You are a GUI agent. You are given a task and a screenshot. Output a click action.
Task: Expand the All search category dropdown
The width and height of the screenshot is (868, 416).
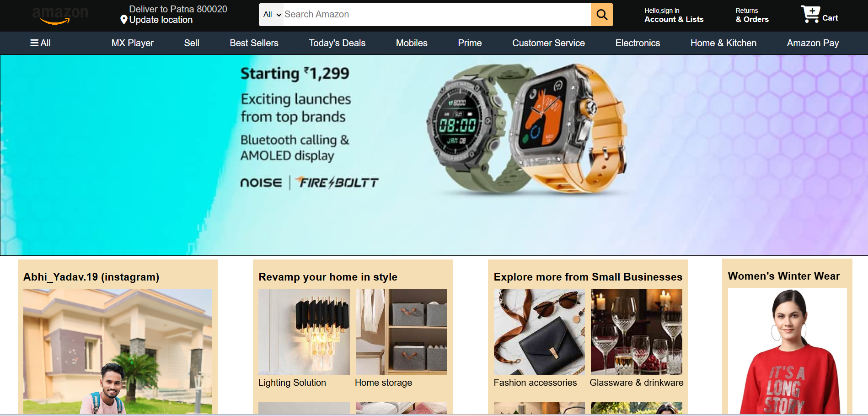(272, 15)
